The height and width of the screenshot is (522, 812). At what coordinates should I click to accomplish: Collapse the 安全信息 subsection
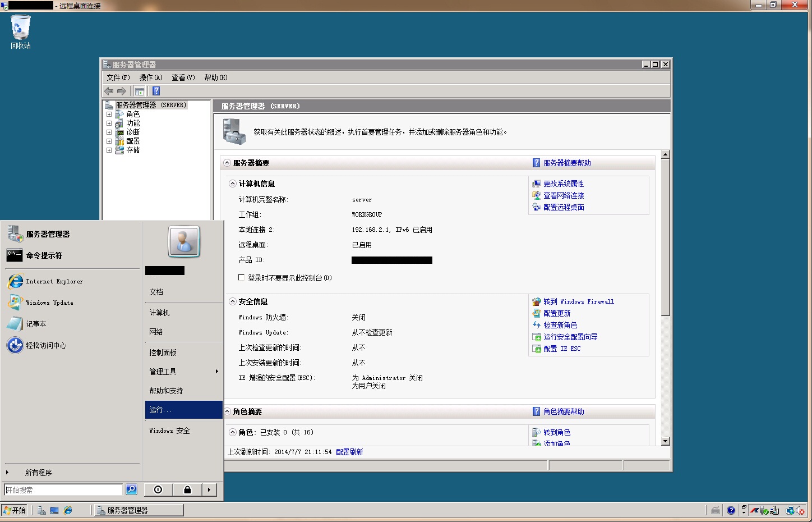coord(233,301)
